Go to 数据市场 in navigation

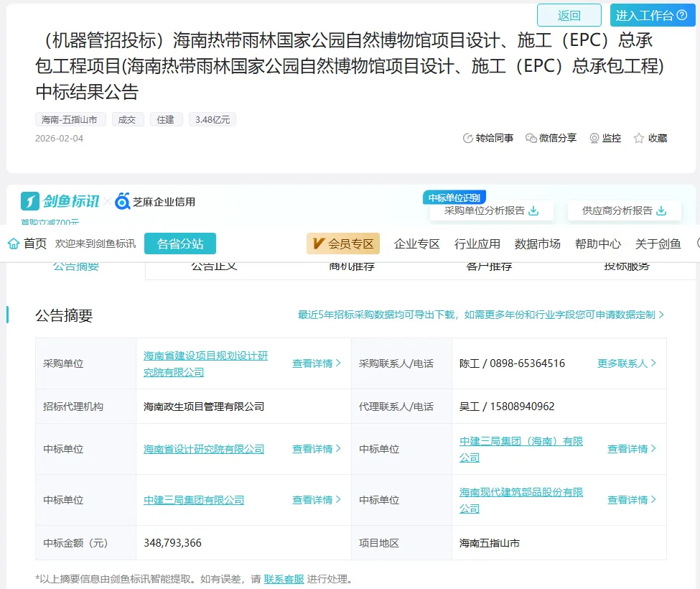(537, 244)
